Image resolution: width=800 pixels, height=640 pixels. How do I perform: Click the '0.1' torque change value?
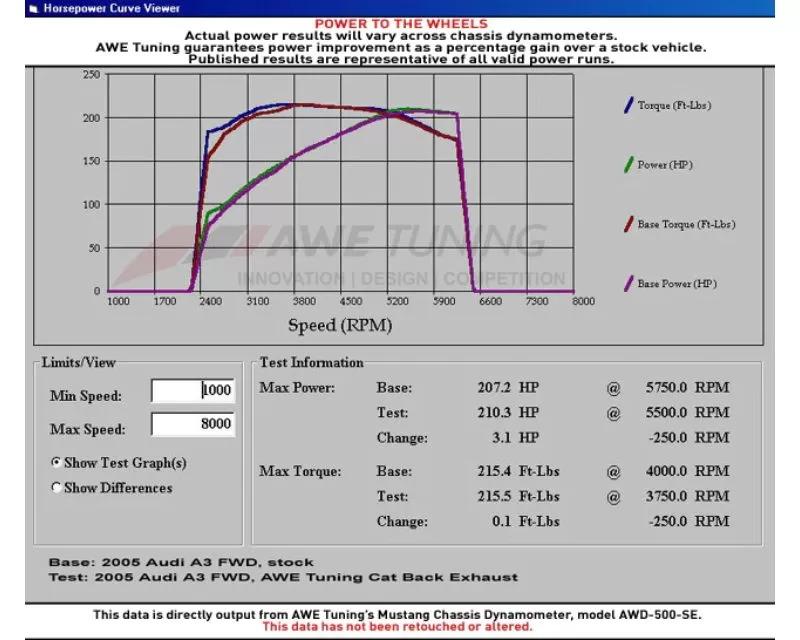502,522
